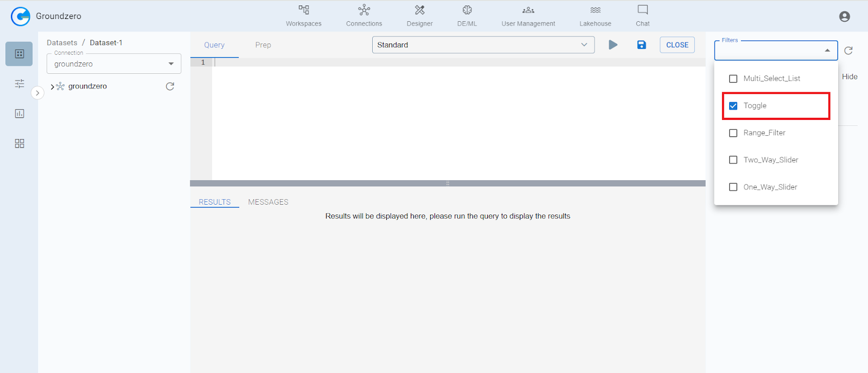Click the CLOSE button

click(677, 45)
